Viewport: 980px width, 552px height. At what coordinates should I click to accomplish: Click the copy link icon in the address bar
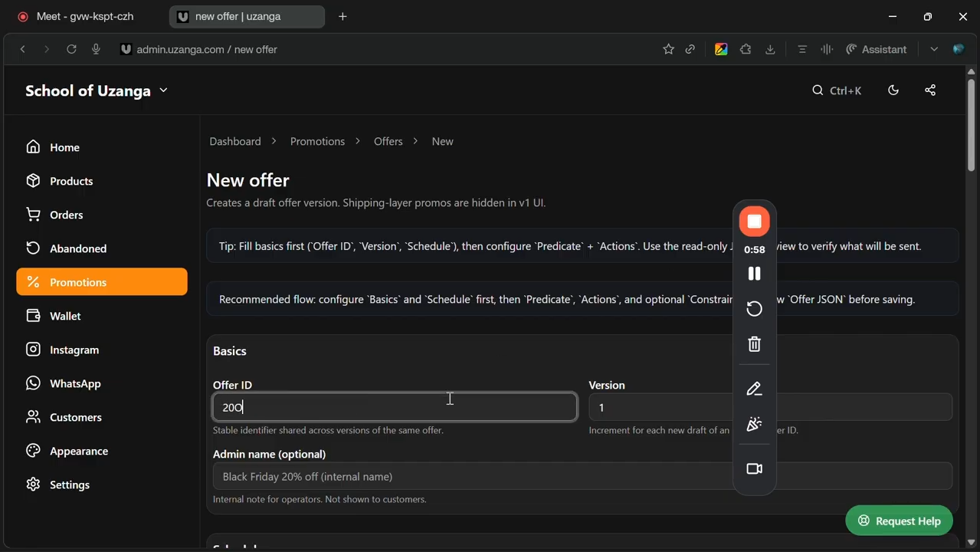pos(690,49)
